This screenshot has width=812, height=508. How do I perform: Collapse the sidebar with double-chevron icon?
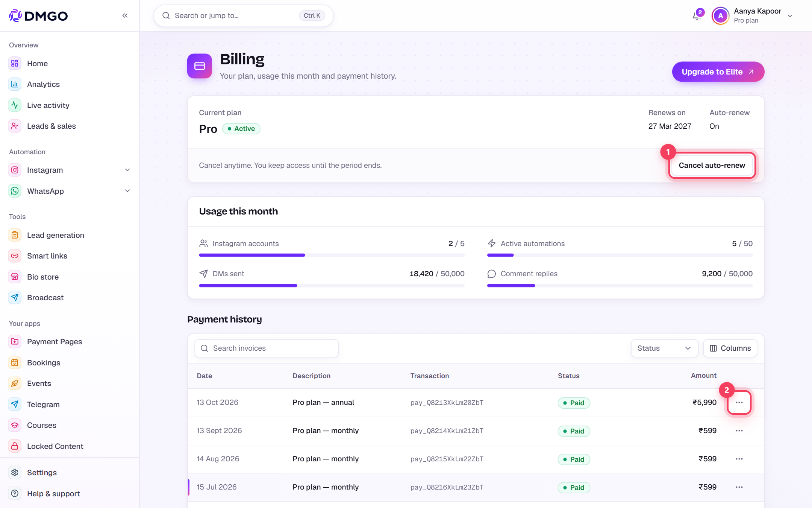pyautogui.click(x=125, y=15)
